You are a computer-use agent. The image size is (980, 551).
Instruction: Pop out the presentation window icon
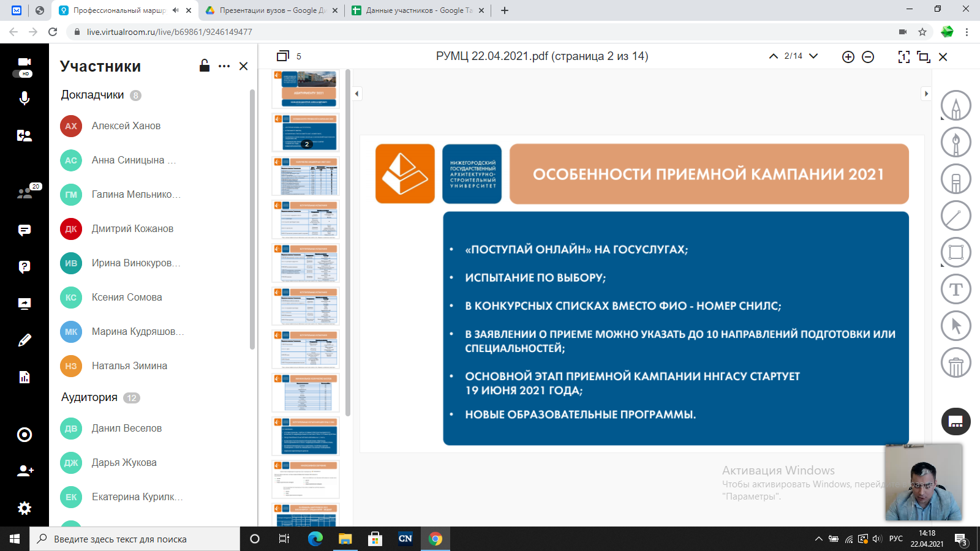[x=924, y=57]
